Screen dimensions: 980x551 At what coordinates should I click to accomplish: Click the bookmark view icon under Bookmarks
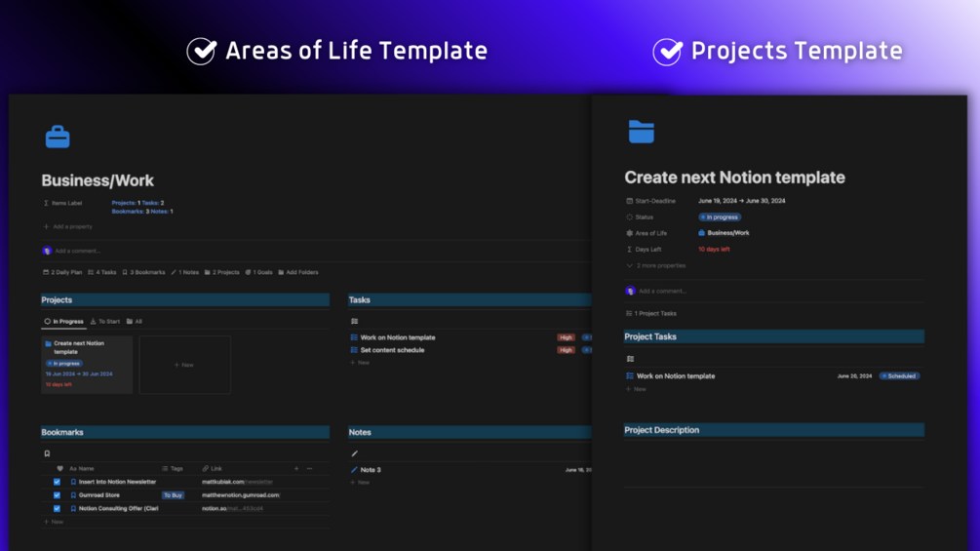tap(47, 453)
